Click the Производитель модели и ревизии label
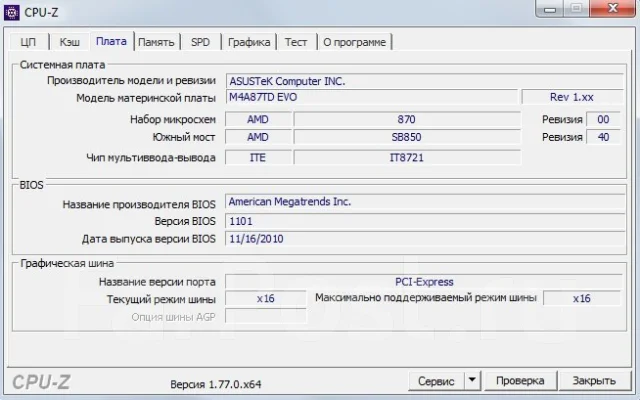 (x=131, y=80)
